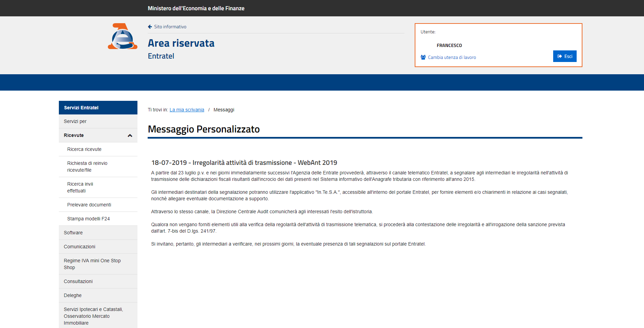The width and height of the screenshot is (644, 328).
Task: Click the user name FRANCESCO
Action: 449,45
